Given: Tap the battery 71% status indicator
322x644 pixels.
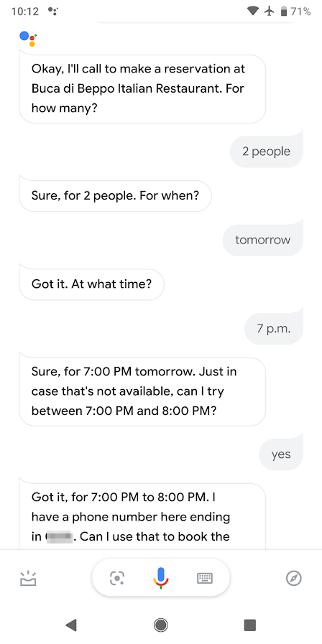Looking at the screenshot, I should [295, 11].
